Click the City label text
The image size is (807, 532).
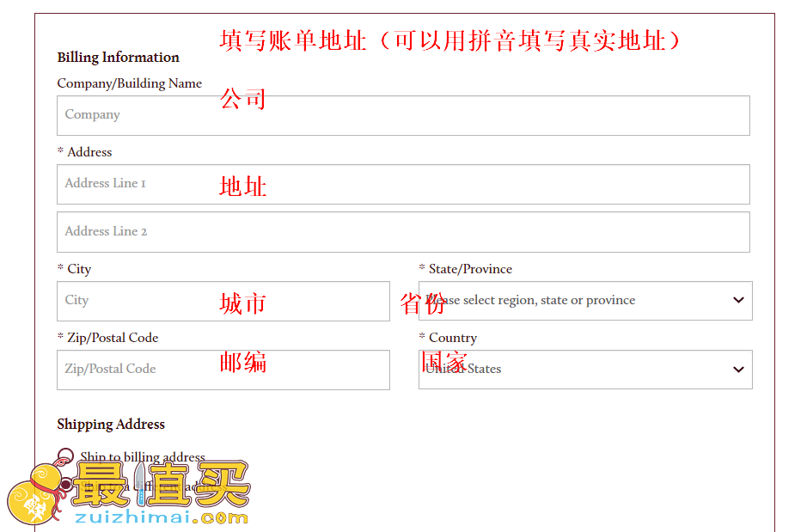[x=79, y=269]
